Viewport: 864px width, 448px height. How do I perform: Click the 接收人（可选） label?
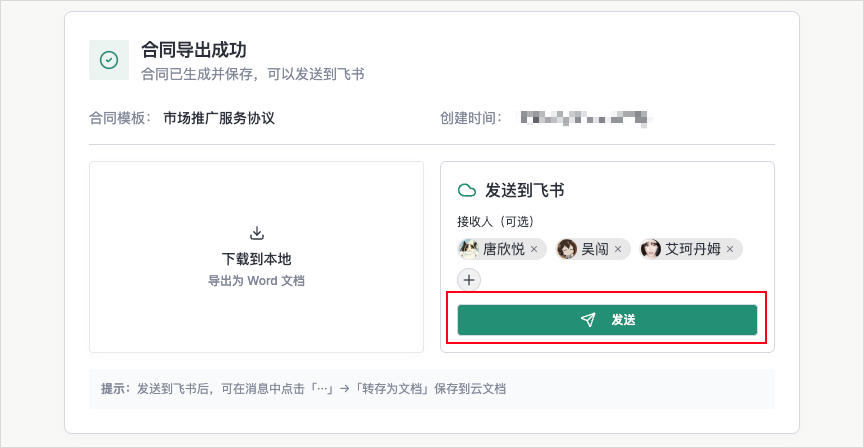[x=496, y=221]
